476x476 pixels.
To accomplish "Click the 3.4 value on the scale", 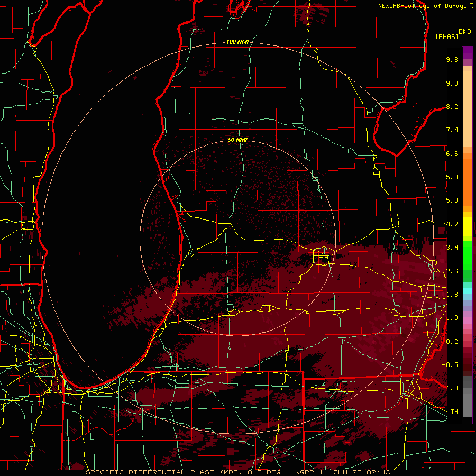I will click(x=452, y=248).
